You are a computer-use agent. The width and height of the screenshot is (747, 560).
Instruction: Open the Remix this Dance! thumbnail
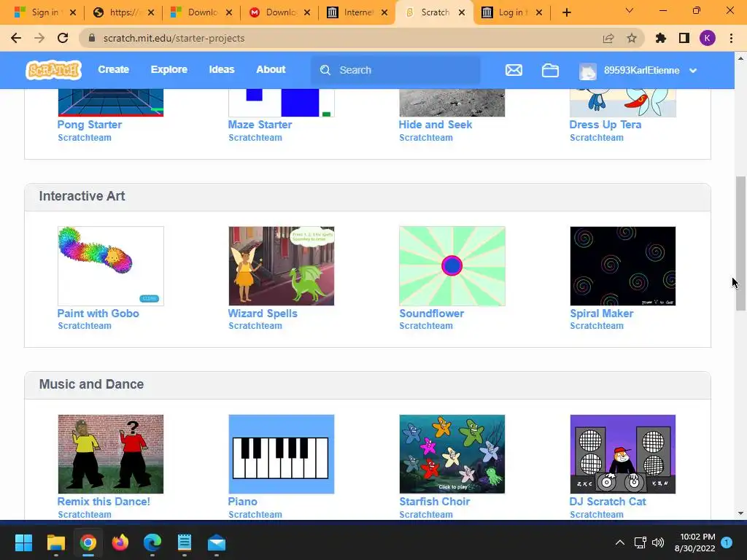(x=111, y=454)
